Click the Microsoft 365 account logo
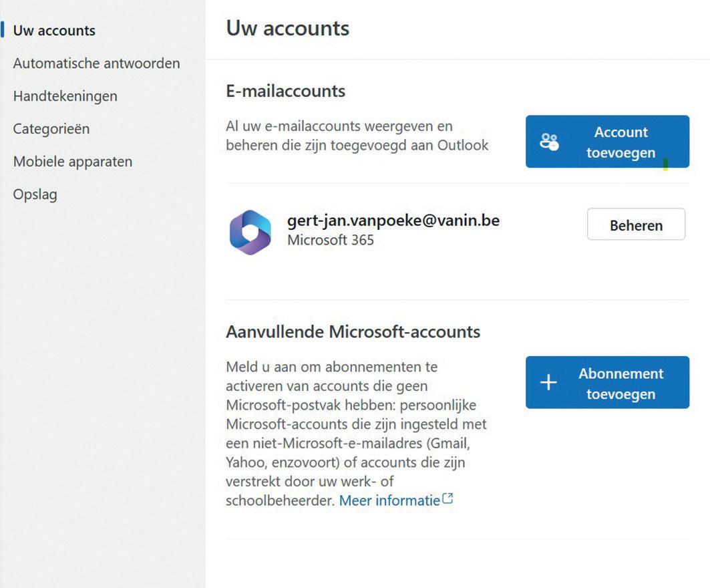710x588 pixels. [250, 232]
